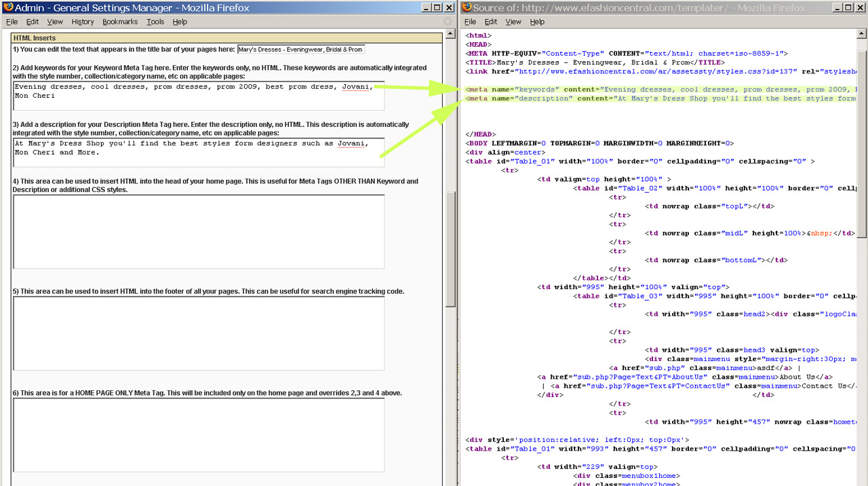Click the highlighted meta description source line
Image resolution: width=868 pixels, height=486 pixels.
pos(660,98)
